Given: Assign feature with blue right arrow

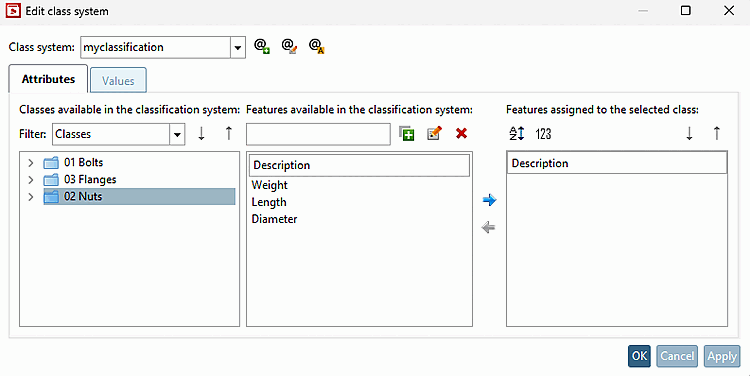Looking at the screenshot, I should coord(489,200).
